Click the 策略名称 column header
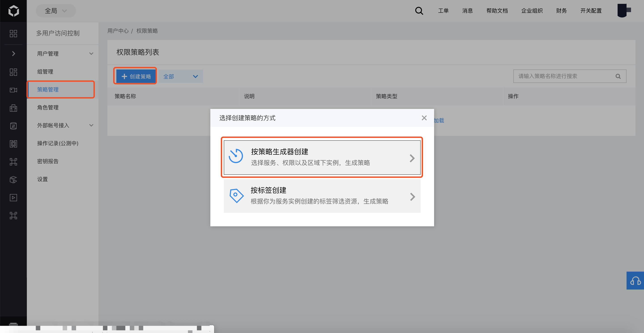Screen dimensions: 644x333 [125, 96]
